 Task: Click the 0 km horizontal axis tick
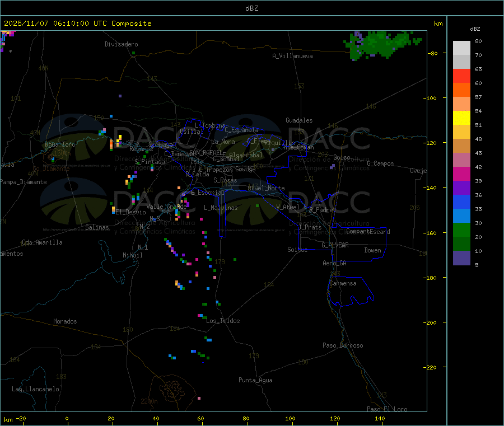(67, 419)
